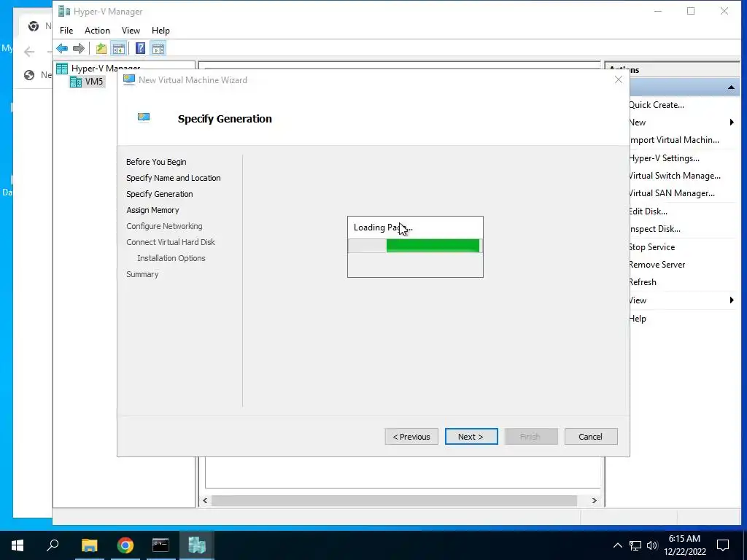Click Connect Virtual Hard Disk wizard step
Image resolution: width=747 pixels, height=560 pixels.
point(171,242)
